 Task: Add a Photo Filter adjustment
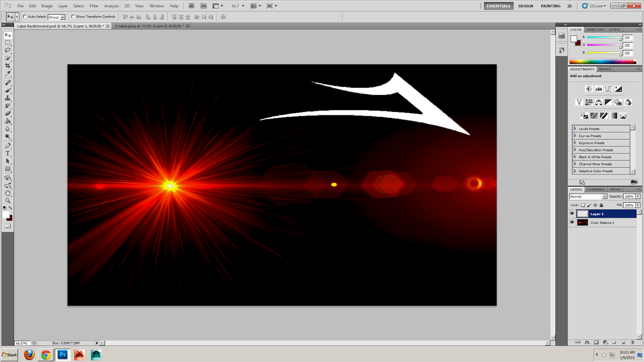pos(618,103)
